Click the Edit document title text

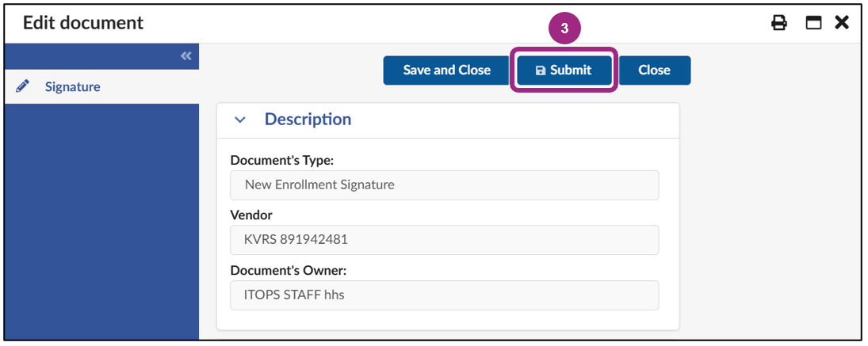(83, 23)
